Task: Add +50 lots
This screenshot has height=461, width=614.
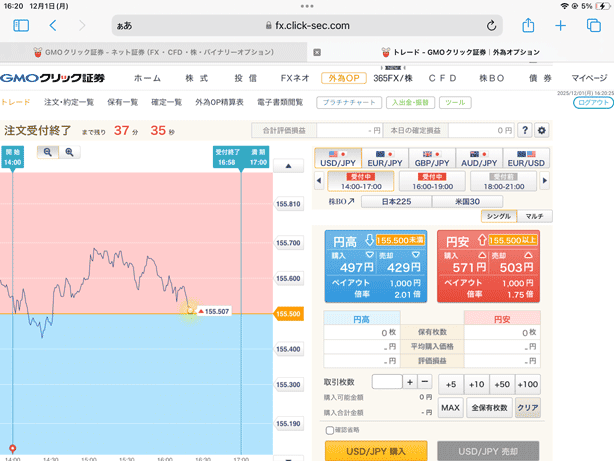Action: (502, 385)
